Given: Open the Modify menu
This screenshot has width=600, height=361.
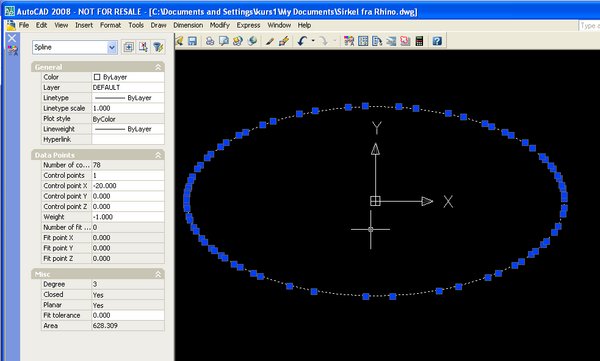Looking at the screenshot, I should pos(219,25).
